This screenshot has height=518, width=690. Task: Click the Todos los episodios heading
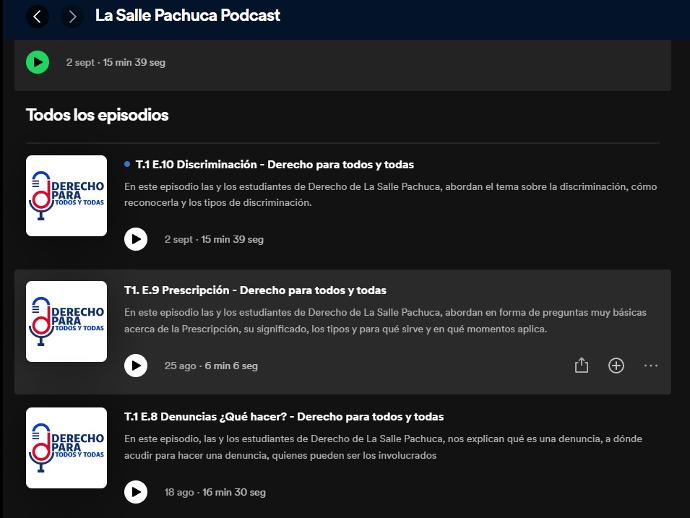[x=97, y=115]
